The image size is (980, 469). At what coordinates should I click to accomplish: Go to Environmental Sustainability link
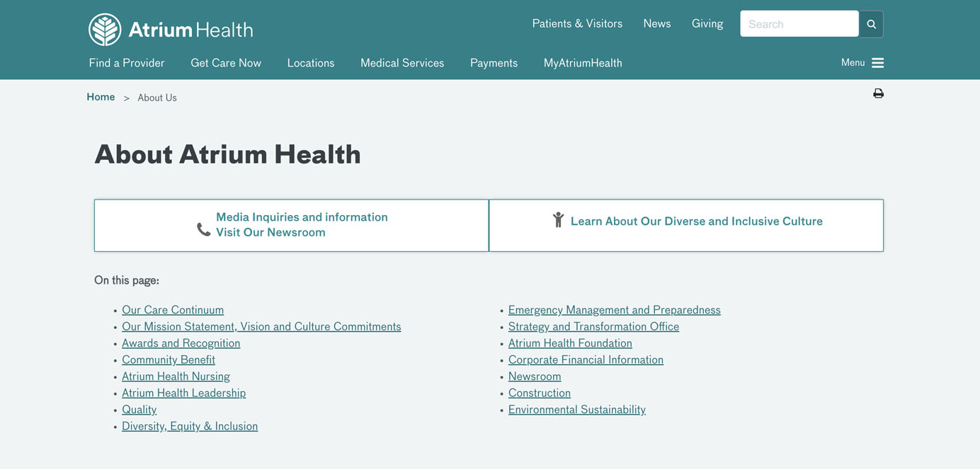(x=576, y=410)
